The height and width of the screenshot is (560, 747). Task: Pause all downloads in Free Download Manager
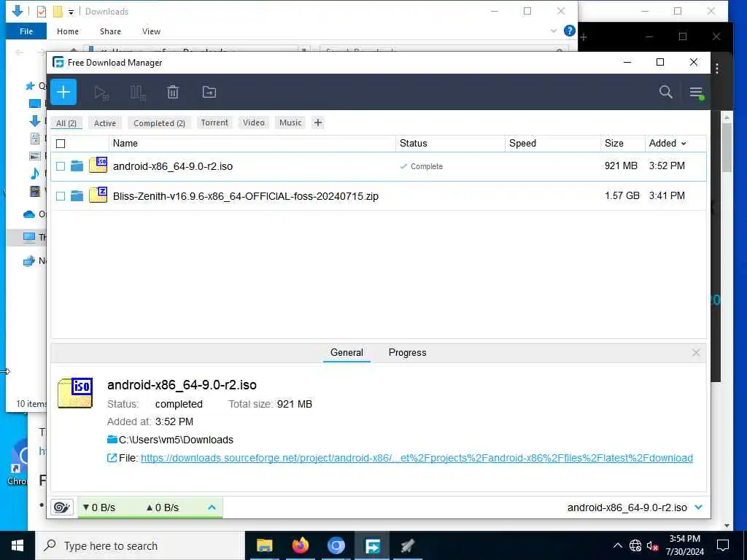(138, 93)
